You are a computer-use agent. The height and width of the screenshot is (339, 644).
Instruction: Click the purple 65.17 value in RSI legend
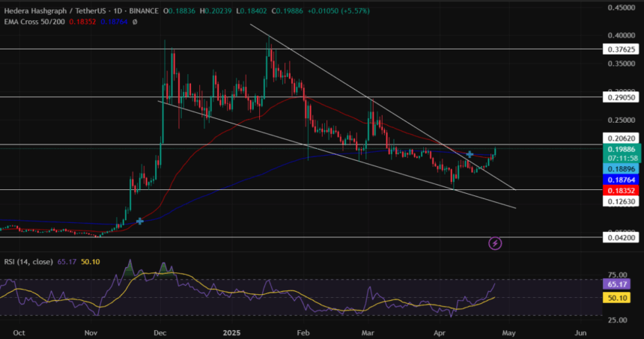(x=67, y=262)
